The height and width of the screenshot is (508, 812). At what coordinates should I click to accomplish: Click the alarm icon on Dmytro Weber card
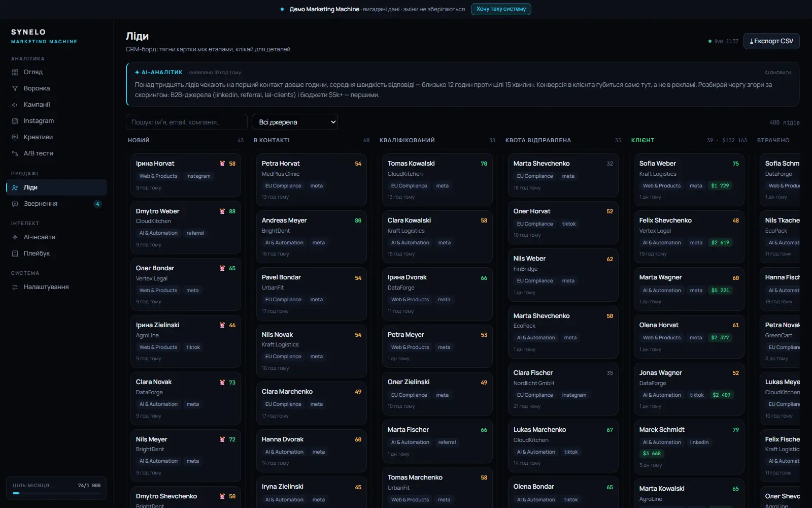(222, 211)
